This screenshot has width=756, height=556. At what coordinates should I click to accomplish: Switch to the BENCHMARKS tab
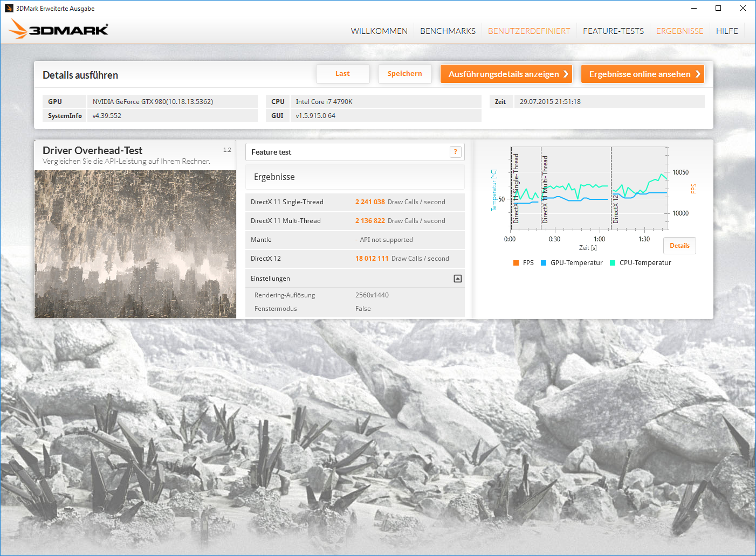pyautogui.click(x=448, y=31)
